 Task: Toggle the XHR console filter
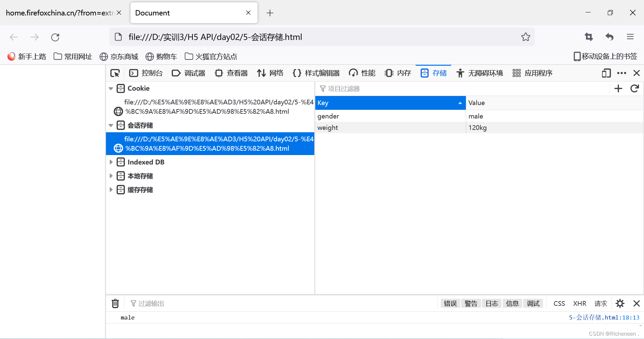580,303
